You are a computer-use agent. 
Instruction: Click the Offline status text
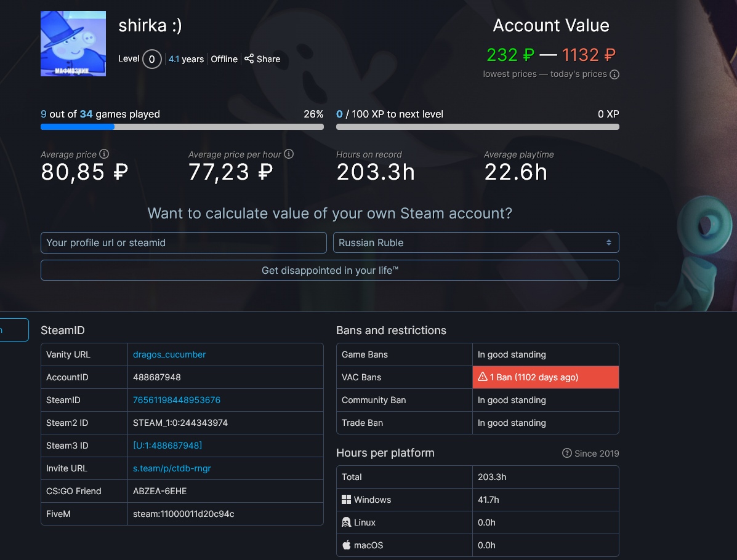[224, 58]
